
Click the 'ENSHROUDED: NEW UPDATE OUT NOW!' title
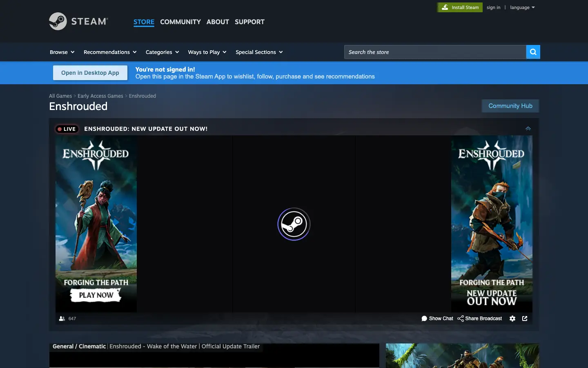point(146,129)
